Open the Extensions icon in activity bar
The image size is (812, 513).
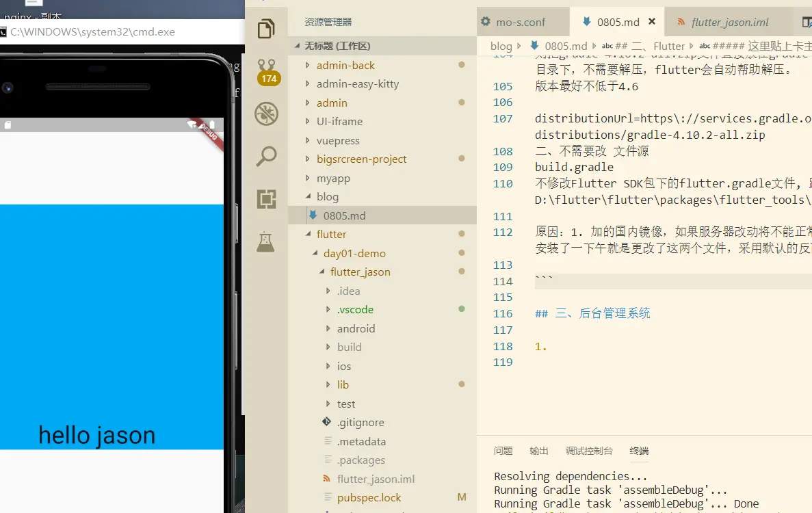pos(266,199)
